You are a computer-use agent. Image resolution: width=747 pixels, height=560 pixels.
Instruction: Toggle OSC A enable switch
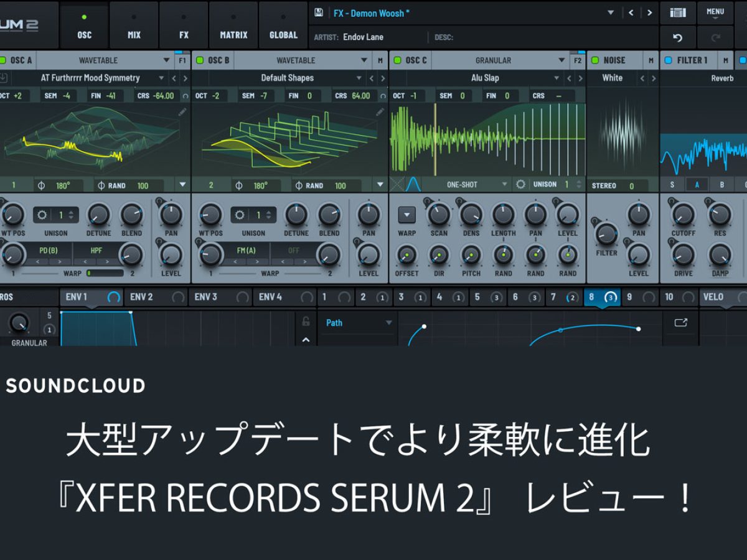[2, 60]
